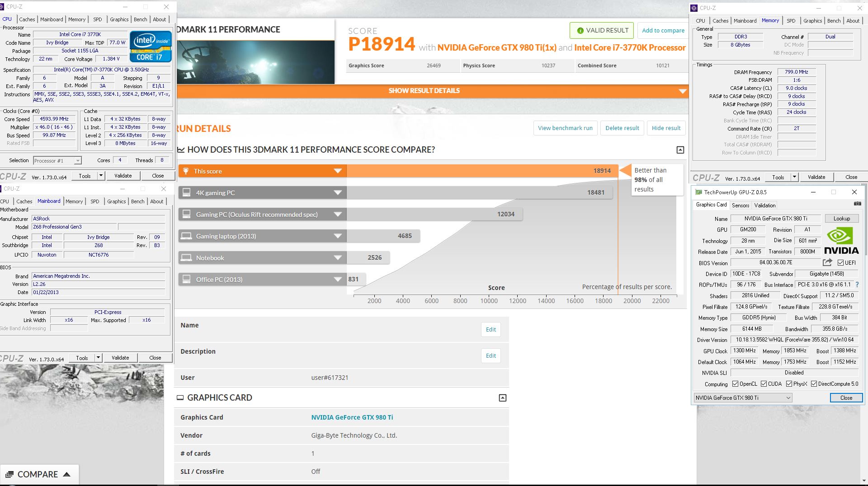Collapse the score comparison section
This screenshot has width=868, height=486.
[680, 150]
